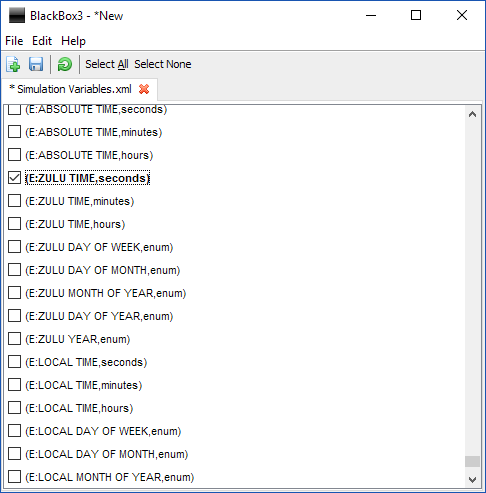Uncheck the ZULU TIME,seconds checkbox
This screenshot has height=493, width=486.
pos(14,178)
